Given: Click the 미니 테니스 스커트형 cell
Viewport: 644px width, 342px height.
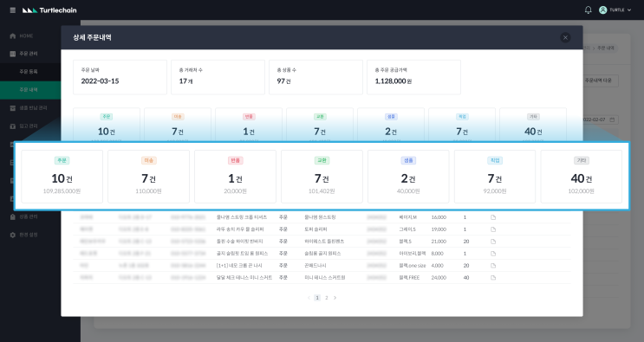Looking at the screenshot, I should [324, 278].
